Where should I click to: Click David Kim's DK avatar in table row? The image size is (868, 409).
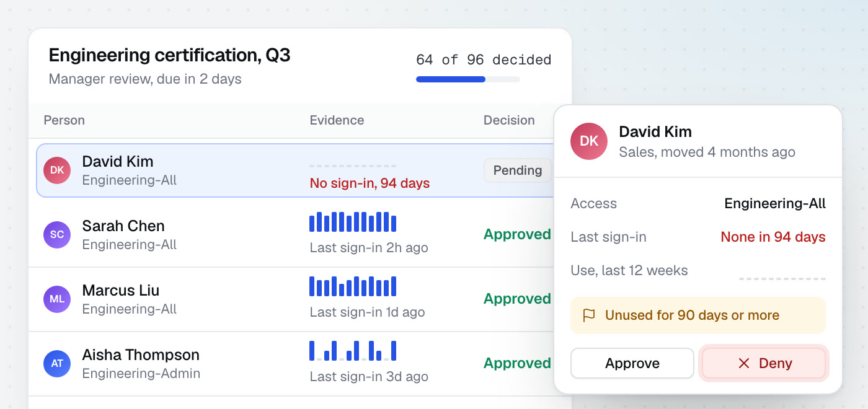(57, 170)
